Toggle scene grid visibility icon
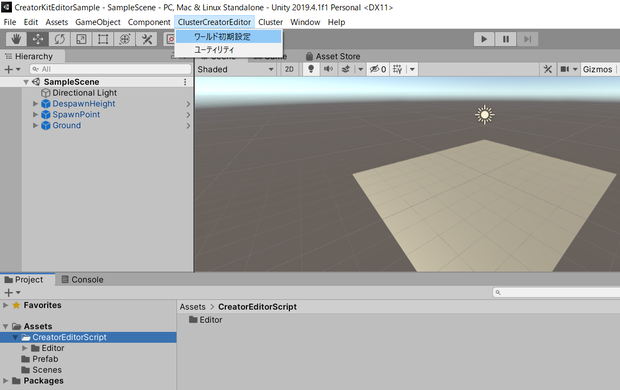 click(397, 69)
